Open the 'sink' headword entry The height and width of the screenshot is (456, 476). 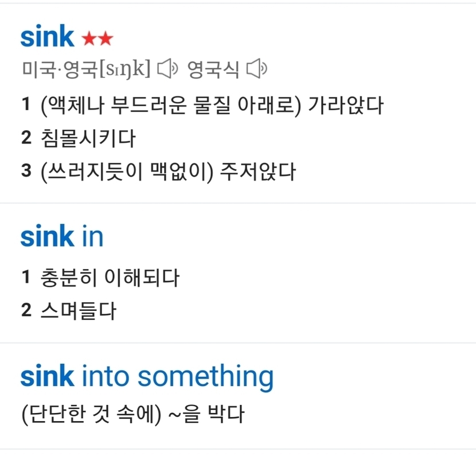click(x=47, y=37)
